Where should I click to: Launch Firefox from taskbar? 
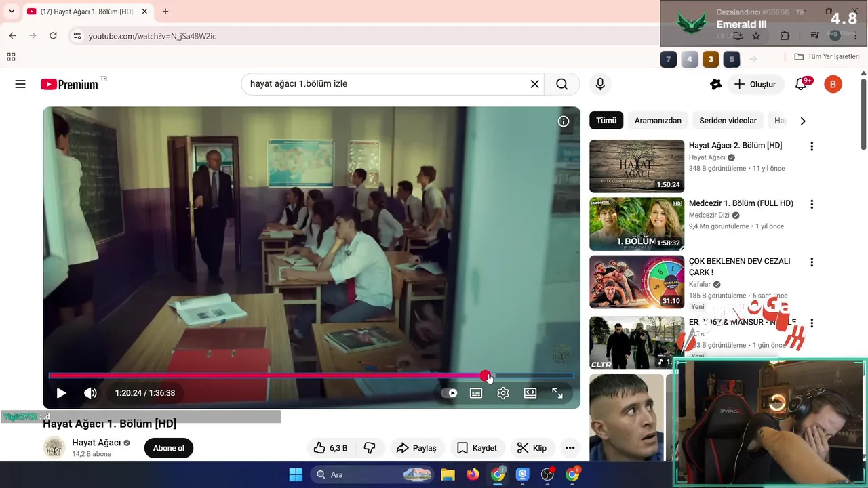[x=473, y=474]
